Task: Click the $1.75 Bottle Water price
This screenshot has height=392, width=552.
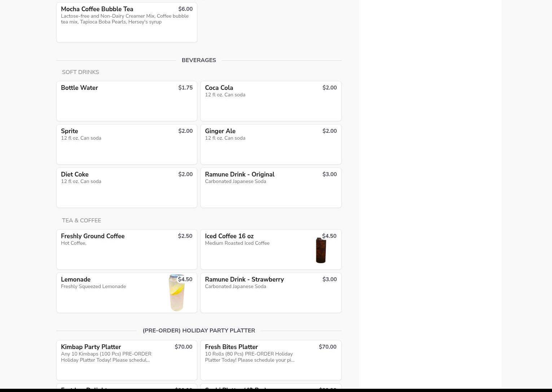Action: 185,88
